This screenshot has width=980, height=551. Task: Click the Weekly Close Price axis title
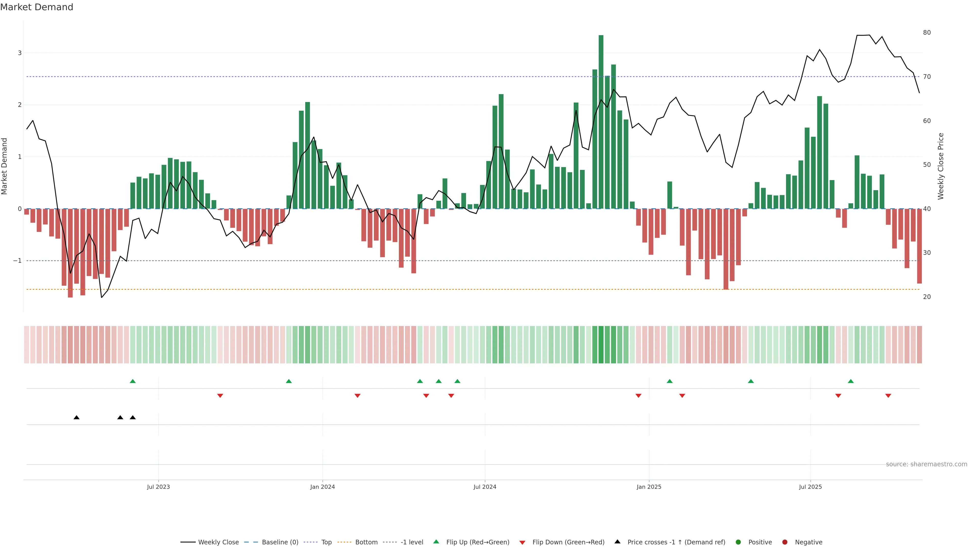[x=941, y=166]
